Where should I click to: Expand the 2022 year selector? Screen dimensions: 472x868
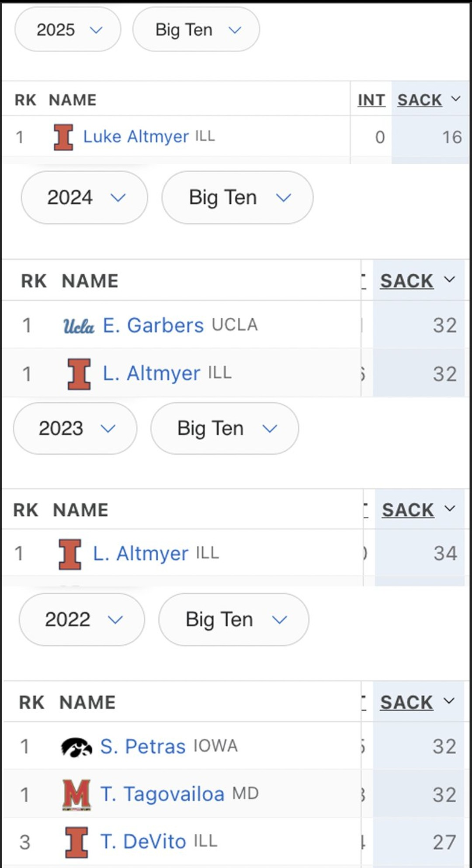(x=82, y=619)
